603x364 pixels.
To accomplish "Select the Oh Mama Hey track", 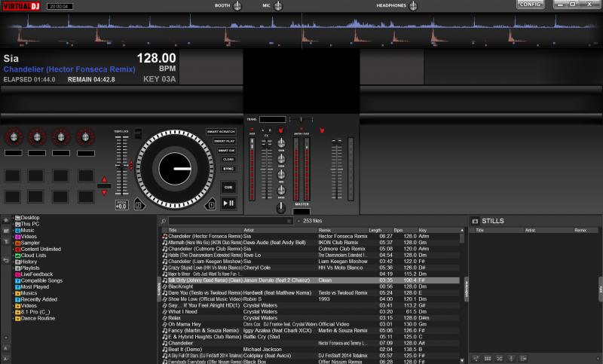I will 310,324.
